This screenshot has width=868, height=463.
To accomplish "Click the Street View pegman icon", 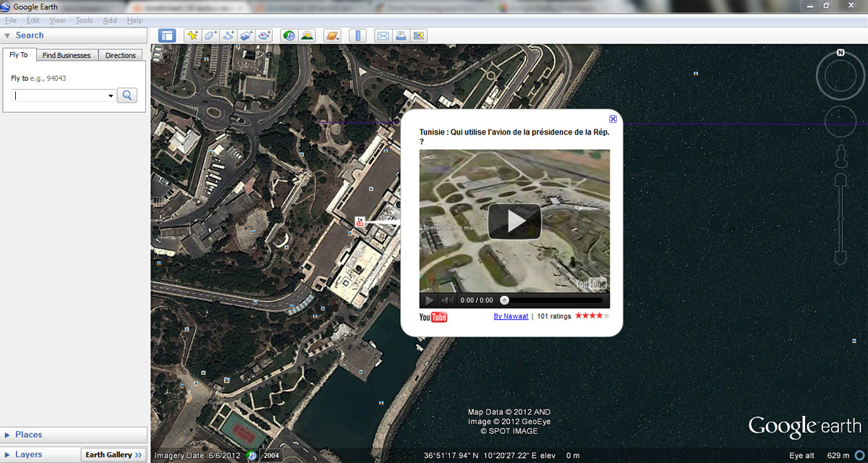I will point(841,155).
